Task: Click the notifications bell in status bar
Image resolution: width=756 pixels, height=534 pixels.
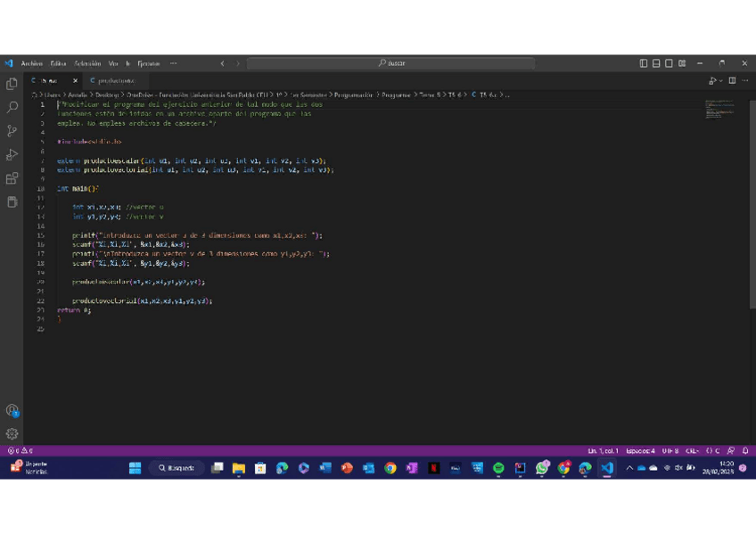Action: [745, 451]
